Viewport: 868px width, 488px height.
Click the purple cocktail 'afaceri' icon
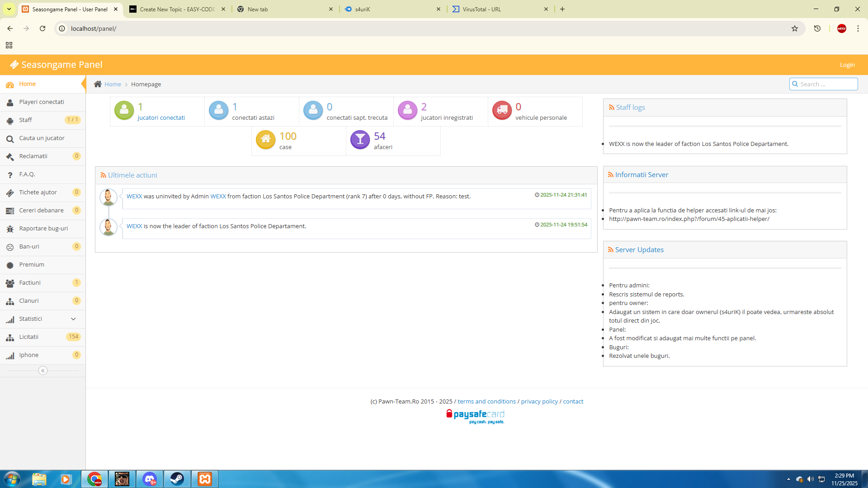(x=360, y=140)
